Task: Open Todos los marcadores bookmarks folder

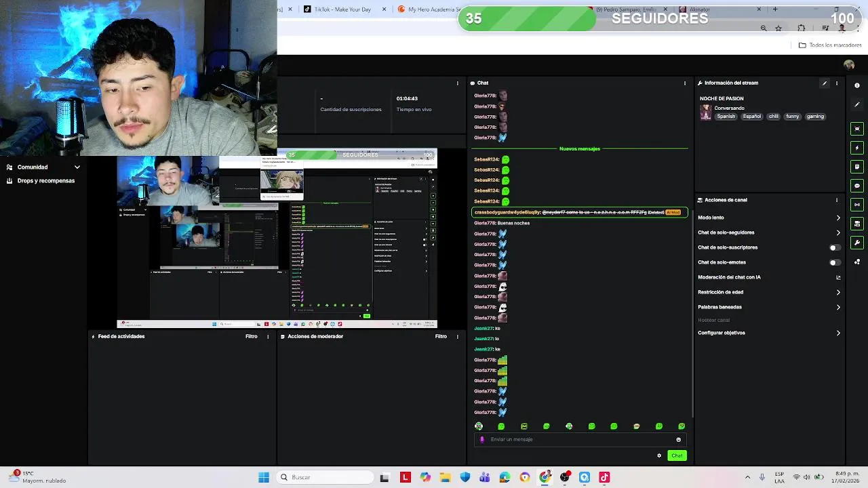Action: [830, 45]
